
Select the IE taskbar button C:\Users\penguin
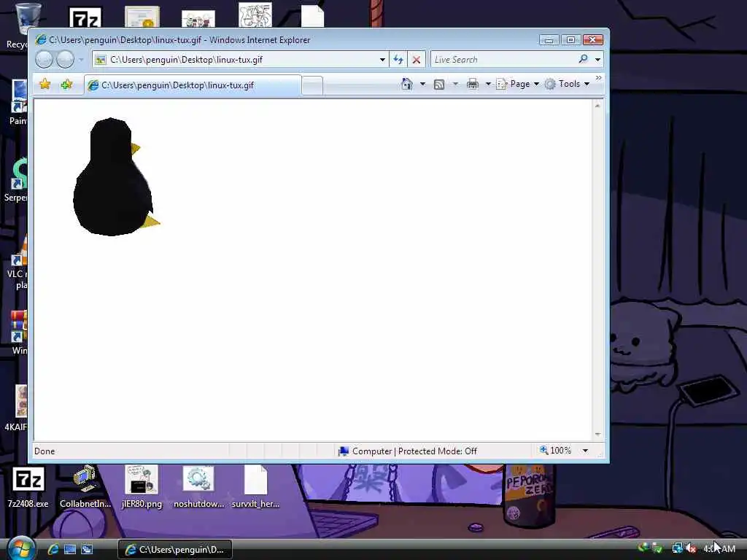pos(175,550)
